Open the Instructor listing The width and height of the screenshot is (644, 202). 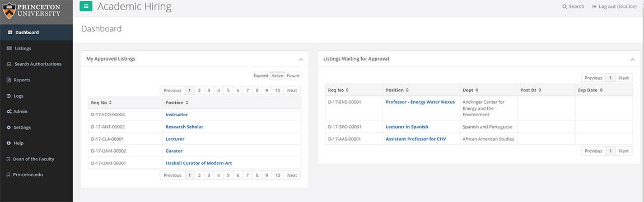[x=176, y=115]
